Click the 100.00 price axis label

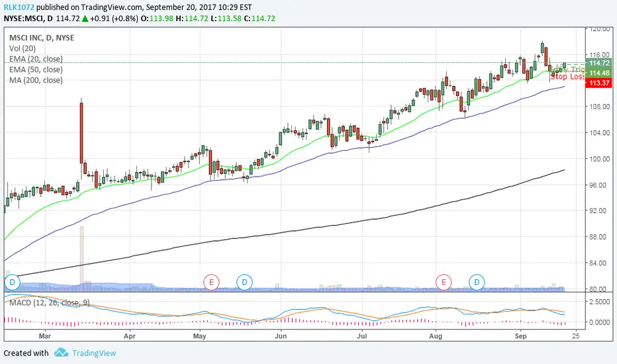[600, 159]
